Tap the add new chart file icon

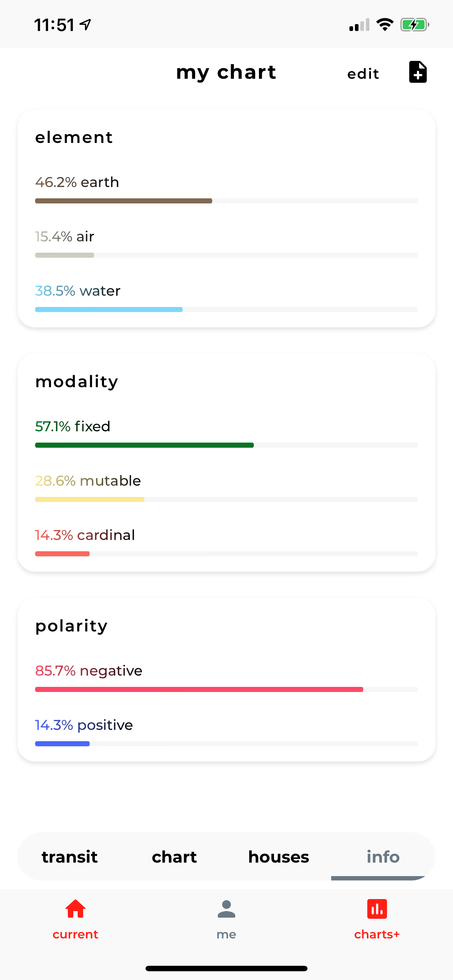coord(418,72)
